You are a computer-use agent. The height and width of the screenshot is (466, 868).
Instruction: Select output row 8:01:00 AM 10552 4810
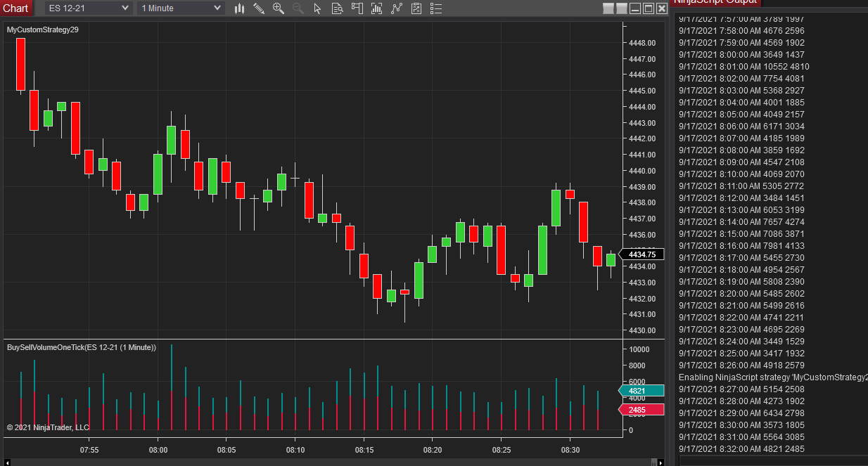[x=744, y=67]
